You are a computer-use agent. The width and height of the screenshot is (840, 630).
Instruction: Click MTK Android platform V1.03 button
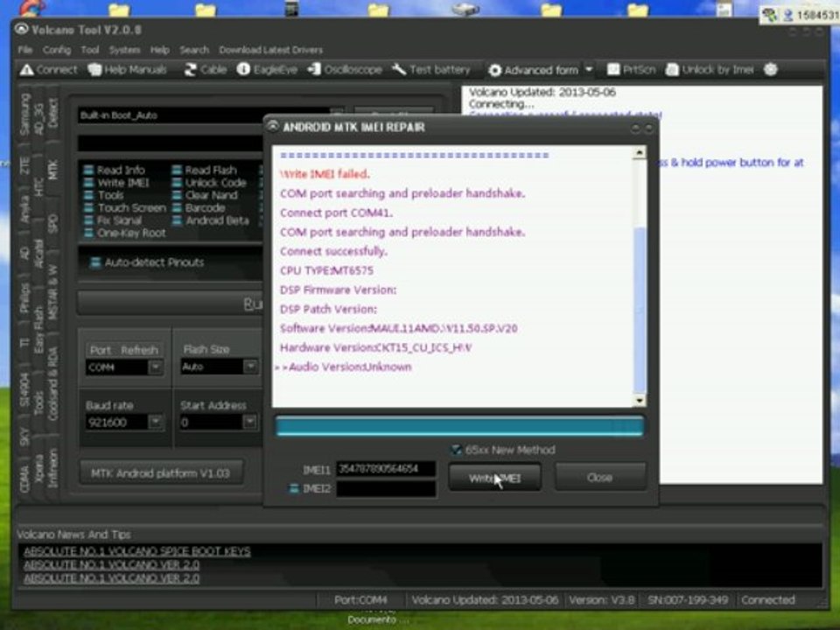click(161, 473)
